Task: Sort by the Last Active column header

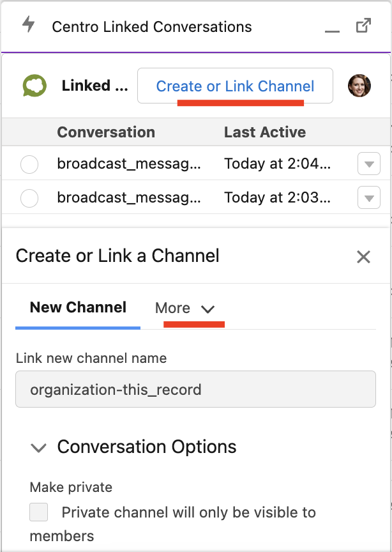Action: [265, 132]
